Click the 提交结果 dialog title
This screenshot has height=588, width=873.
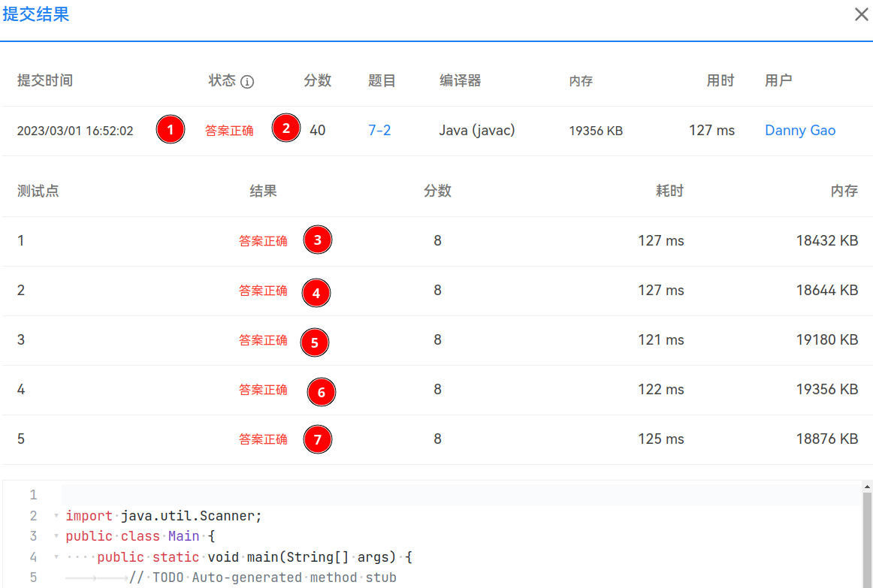(36, 14)
